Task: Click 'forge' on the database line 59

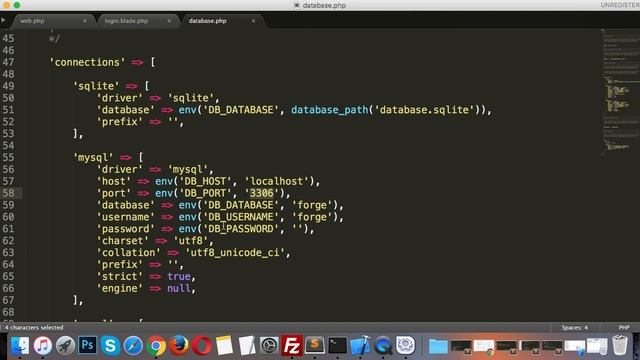Action: (312, 205)
